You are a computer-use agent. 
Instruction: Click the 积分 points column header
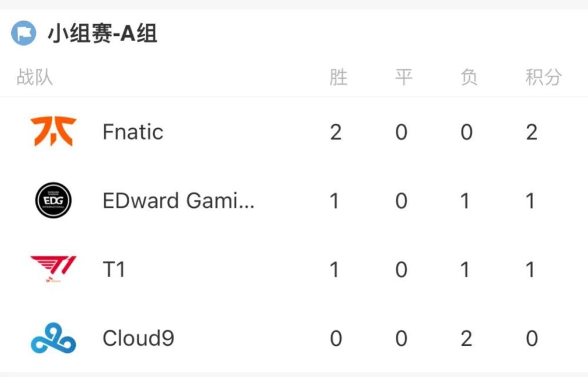click(x=543, y=78)
